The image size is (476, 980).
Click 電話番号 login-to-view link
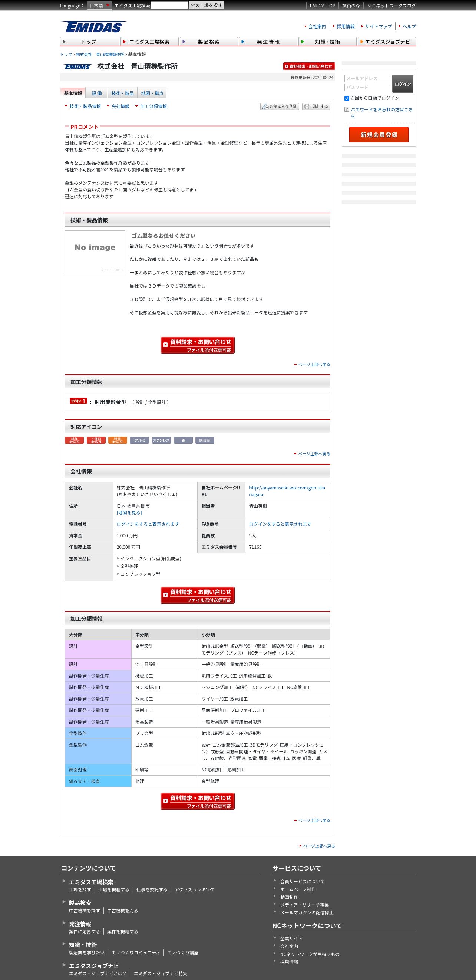148,524
